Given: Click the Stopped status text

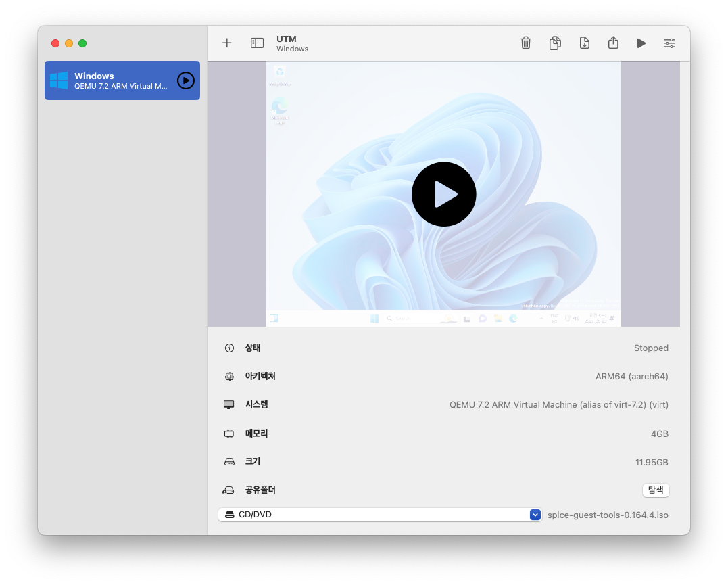Looking at the screenshot, I should coord(651,348).
